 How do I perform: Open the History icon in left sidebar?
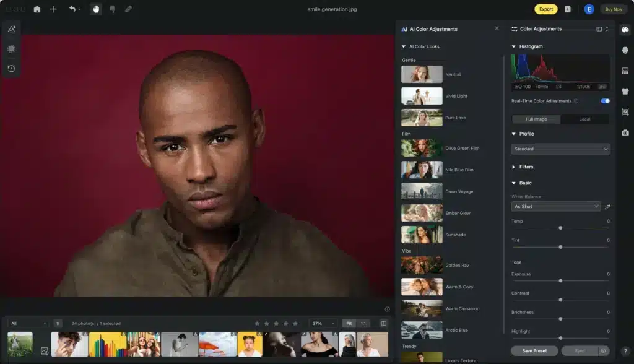click(11, 68)
